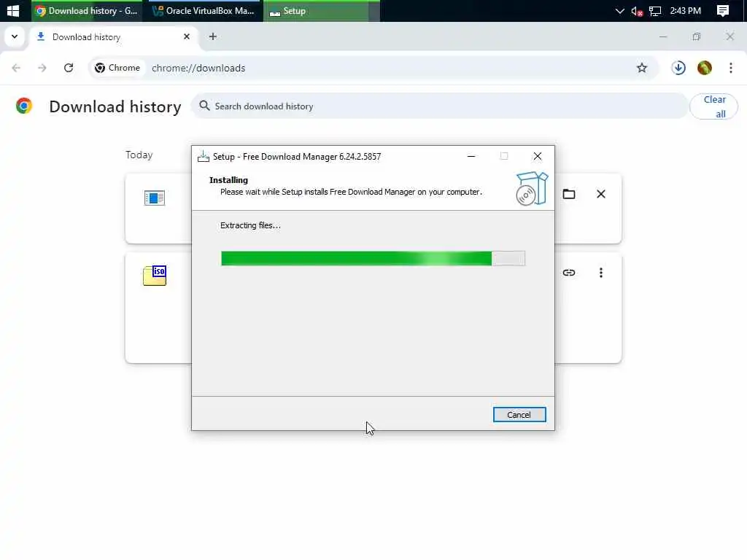The image size is (747, 560).
Task: Cancel the Free Download Manager installation
Action: 519,415
